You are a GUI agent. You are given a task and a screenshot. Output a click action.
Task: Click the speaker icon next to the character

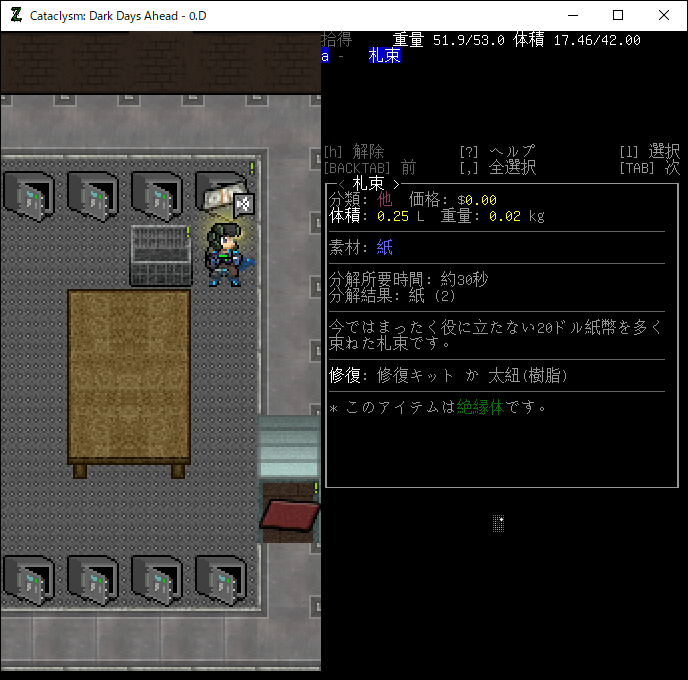tap(244, 204)
